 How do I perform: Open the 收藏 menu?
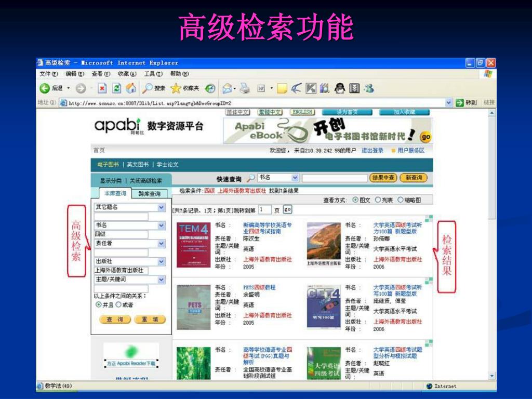[127, 74]
